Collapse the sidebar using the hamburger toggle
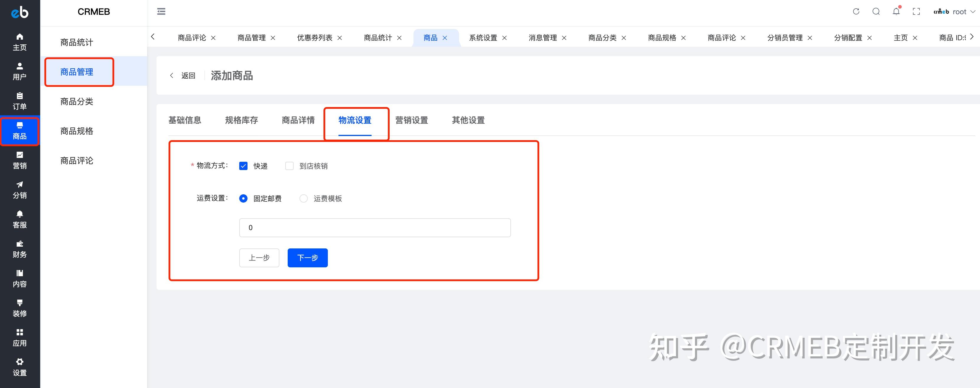 pos(161,12)
